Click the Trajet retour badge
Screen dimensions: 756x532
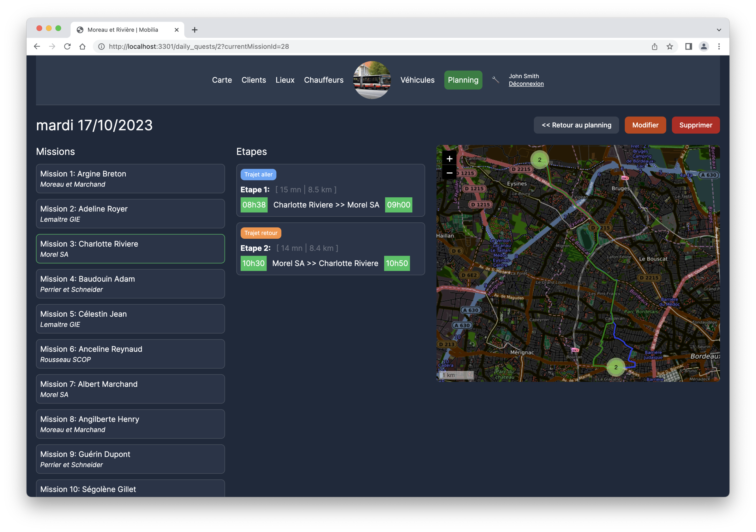[261, 233]
